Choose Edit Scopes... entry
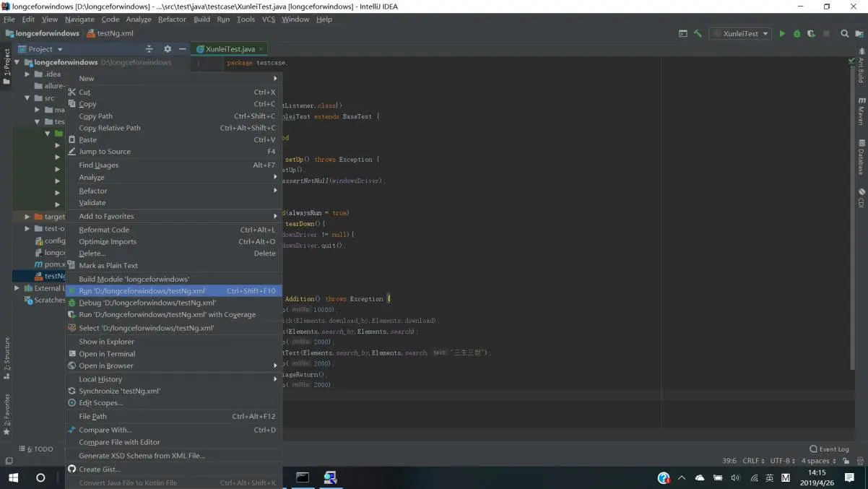This screenshot has height=489, width=868. pos(173,403)
